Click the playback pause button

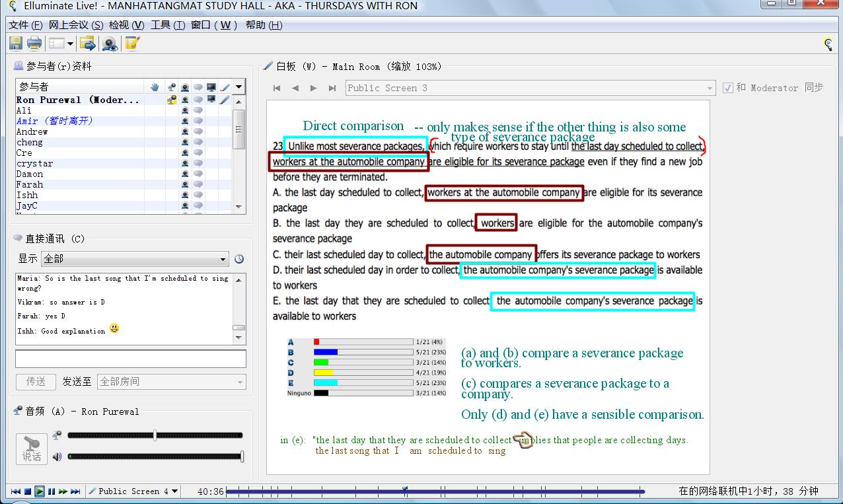[52, 491]
